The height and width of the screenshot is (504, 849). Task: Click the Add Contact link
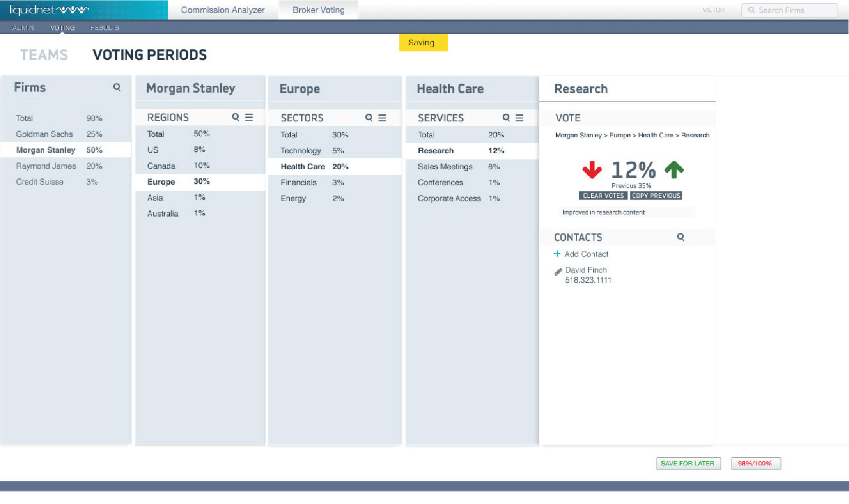coord(587,254)
